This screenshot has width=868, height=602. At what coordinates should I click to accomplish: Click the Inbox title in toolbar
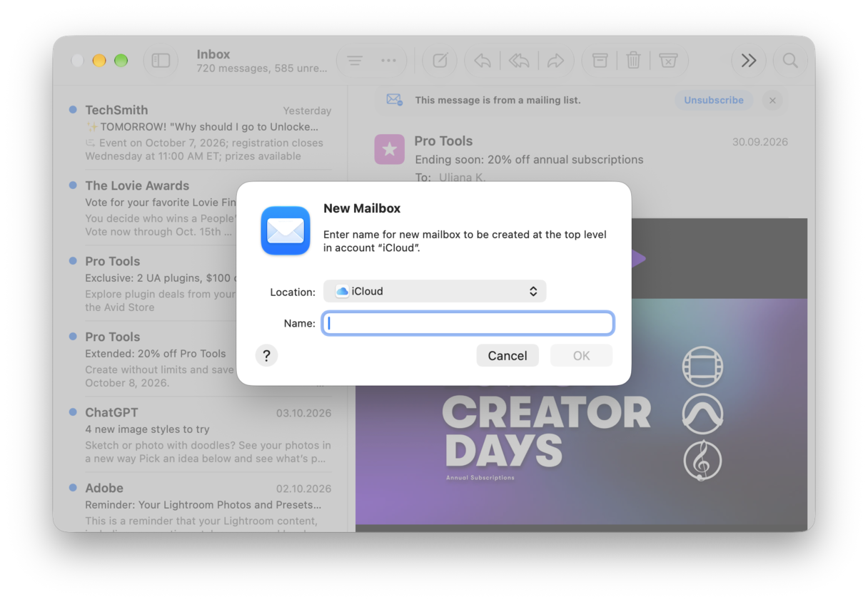[213, 54]
